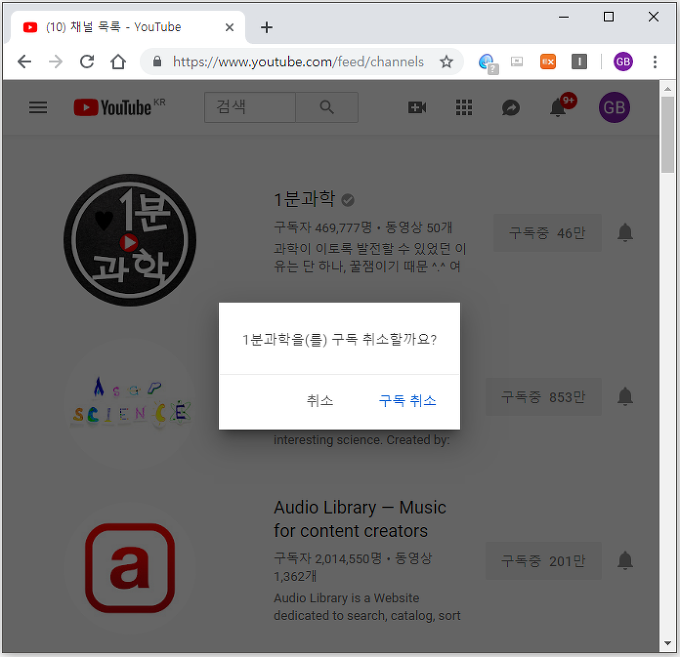Open the orange extension icon
This screenshot has width=680, height=657.
tap(548, 62)
